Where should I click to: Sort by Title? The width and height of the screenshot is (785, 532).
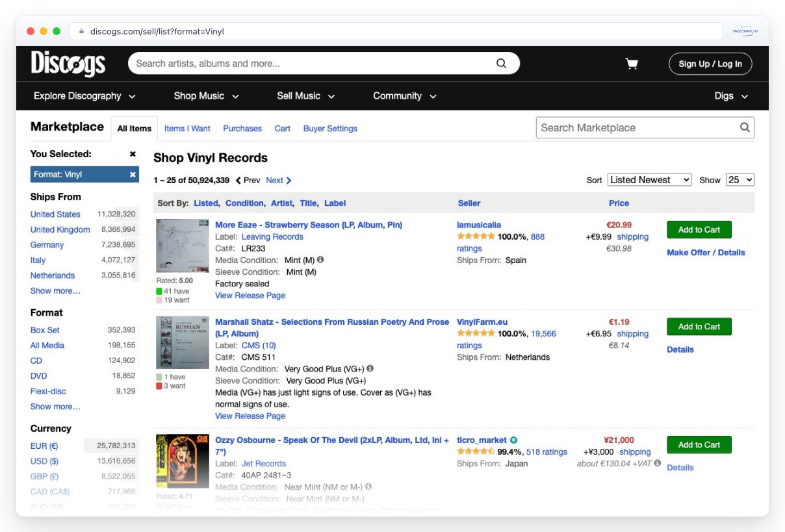coord(309,203)
